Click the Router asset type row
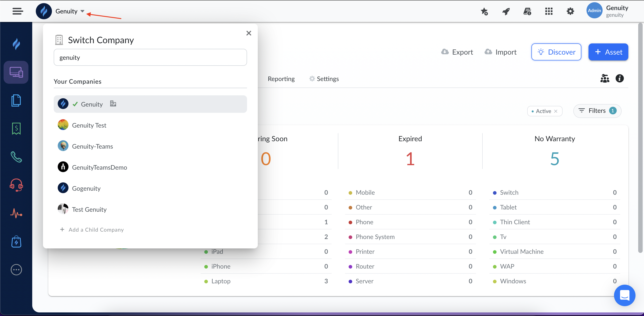 410,266
